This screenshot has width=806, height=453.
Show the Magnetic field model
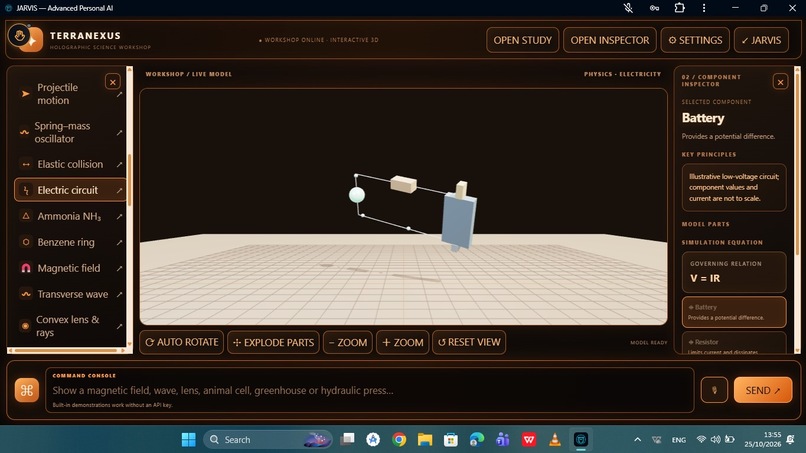tap(69, 268)
